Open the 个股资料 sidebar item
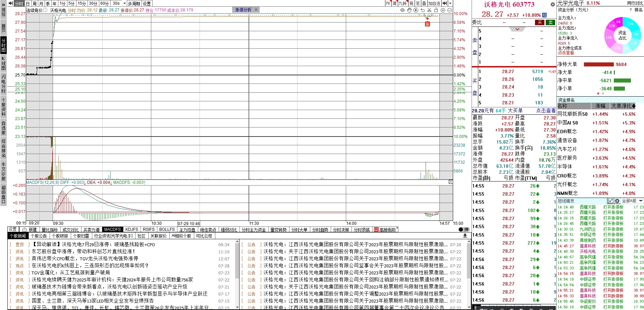644x310 pixels. tap(3, 107)
